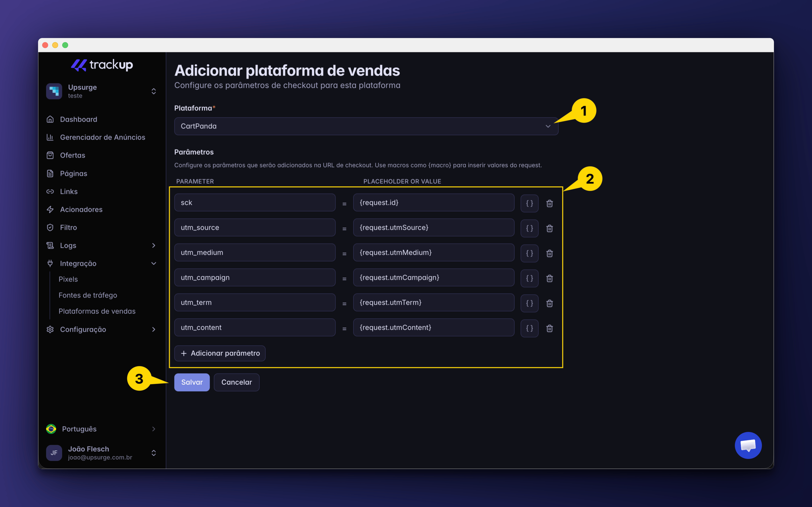Click the Dashboard home icon
Screen dimensions: 812x507
50,119
